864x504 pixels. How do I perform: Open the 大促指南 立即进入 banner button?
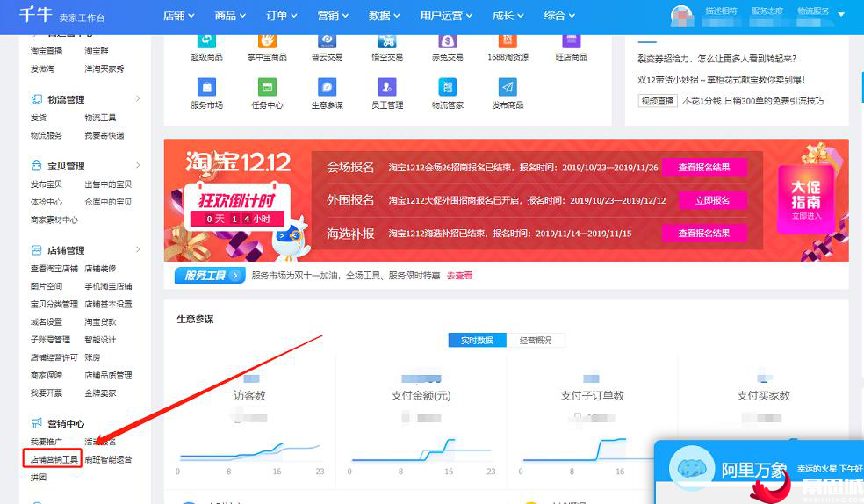[806, 199]
